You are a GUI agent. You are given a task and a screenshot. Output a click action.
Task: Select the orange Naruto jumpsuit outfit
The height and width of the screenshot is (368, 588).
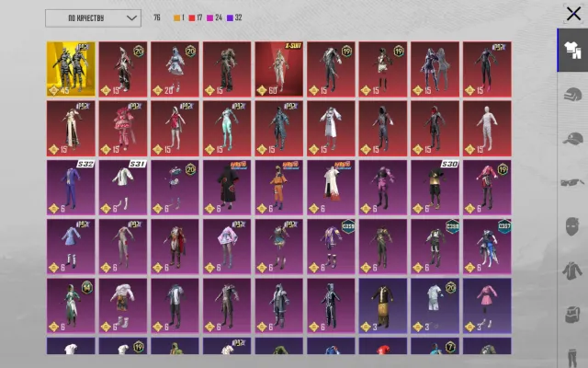279,188
